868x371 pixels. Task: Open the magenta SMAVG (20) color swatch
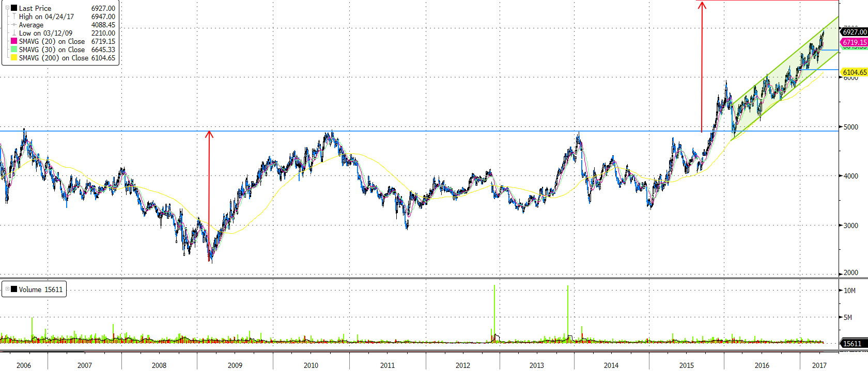tap(14, 41)
